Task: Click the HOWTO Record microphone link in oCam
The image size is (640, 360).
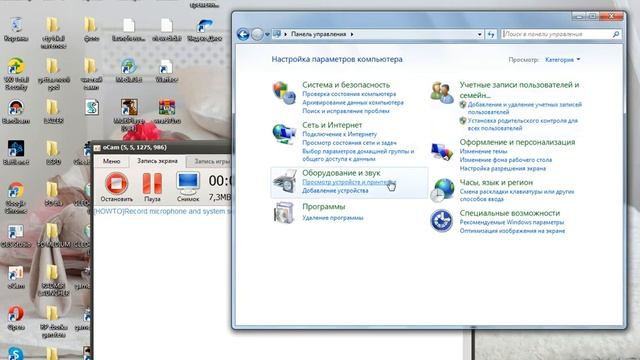Action: (x=162, y=211)
